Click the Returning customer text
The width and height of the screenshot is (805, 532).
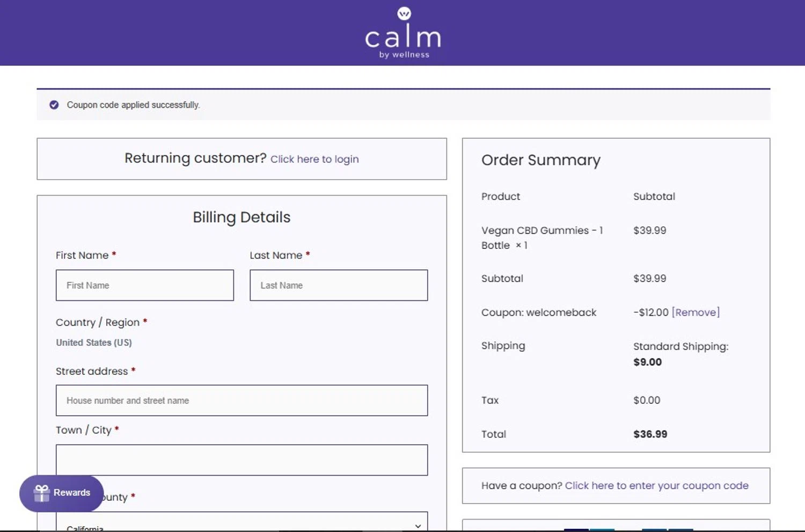pos(195,158)
